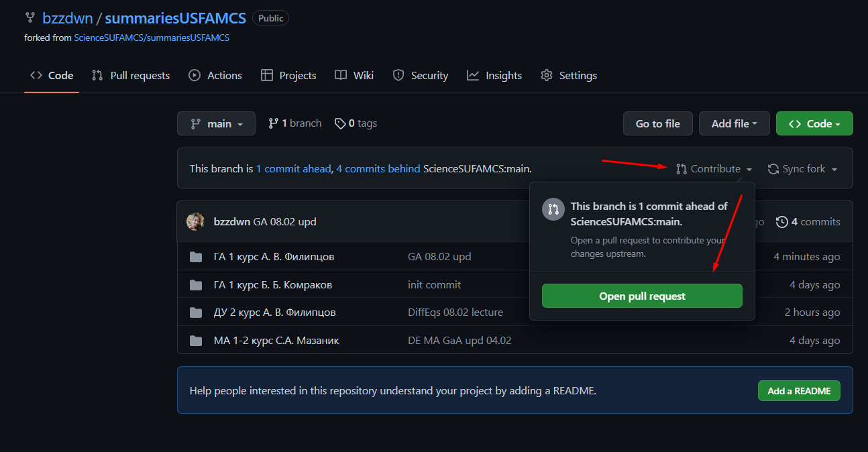Click the 4 minutes ago timestamp

(806, 257)
